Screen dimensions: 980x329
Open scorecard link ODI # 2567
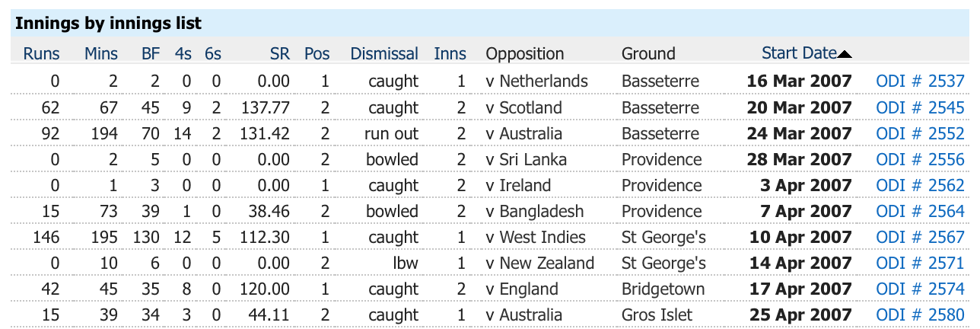(x=921, y=237)
